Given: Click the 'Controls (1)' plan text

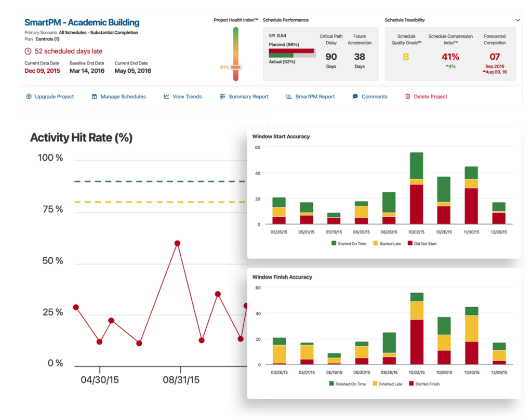Looking at the screenshot, I should 47,39.
